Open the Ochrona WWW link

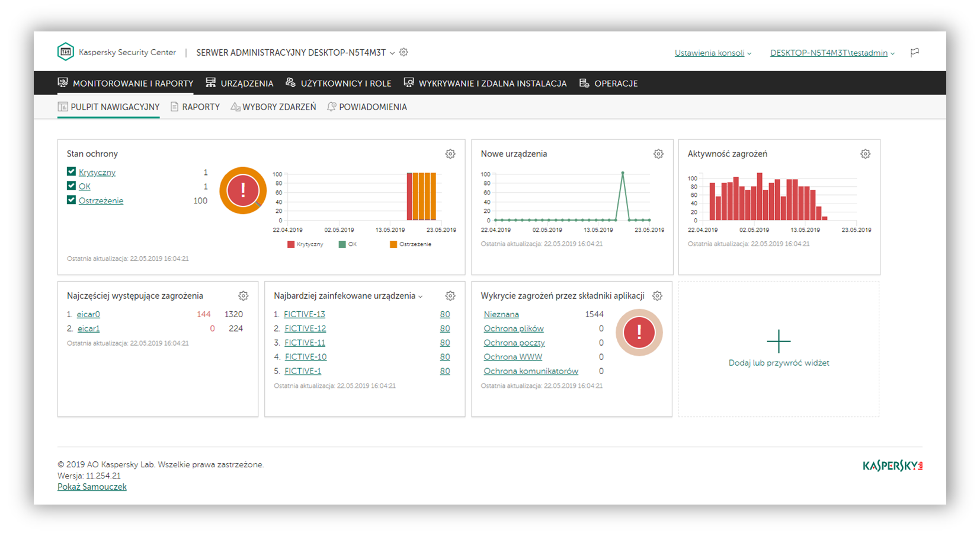[513, 357]
